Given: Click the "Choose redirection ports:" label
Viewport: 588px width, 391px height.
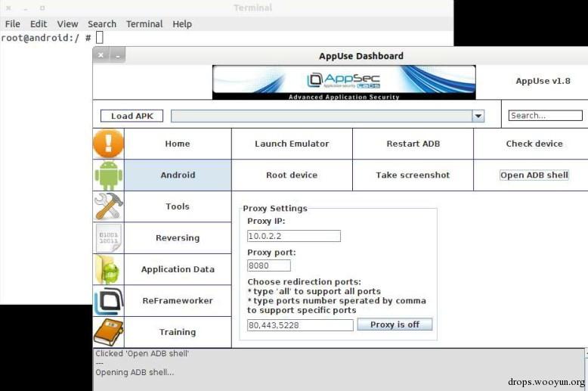Looking at the screenshot, I should (304, 282).
